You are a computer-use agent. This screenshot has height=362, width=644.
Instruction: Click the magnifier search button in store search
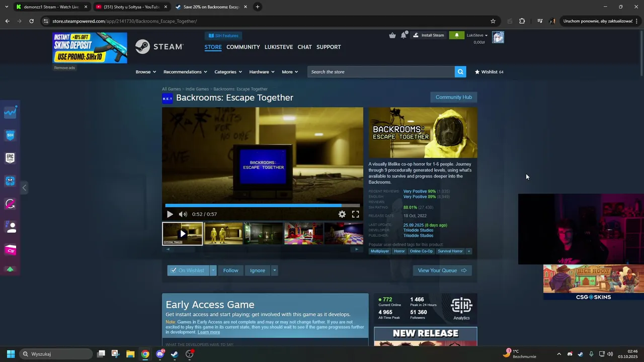click(460, 72)
